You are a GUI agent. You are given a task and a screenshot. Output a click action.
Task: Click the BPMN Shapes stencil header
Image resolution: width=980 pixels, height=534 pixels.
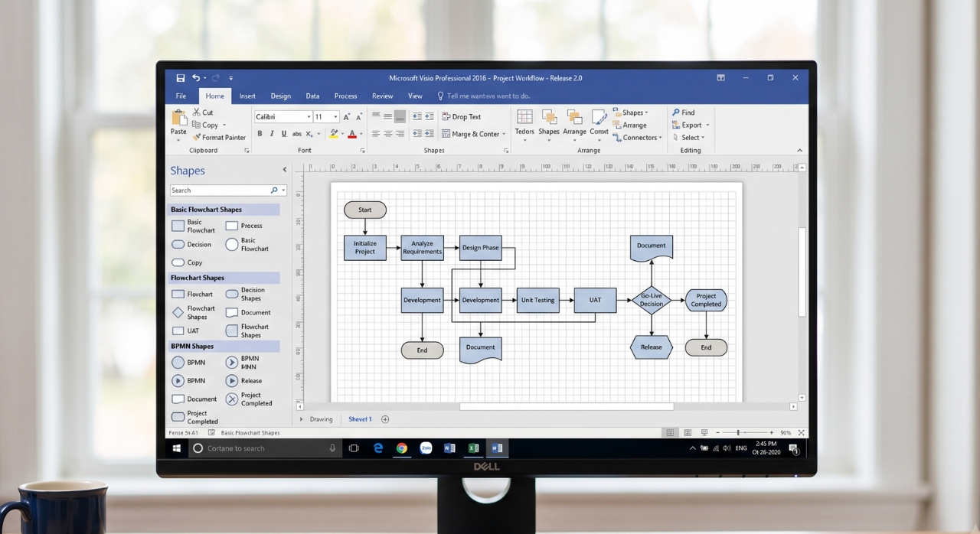click(224, 347)
